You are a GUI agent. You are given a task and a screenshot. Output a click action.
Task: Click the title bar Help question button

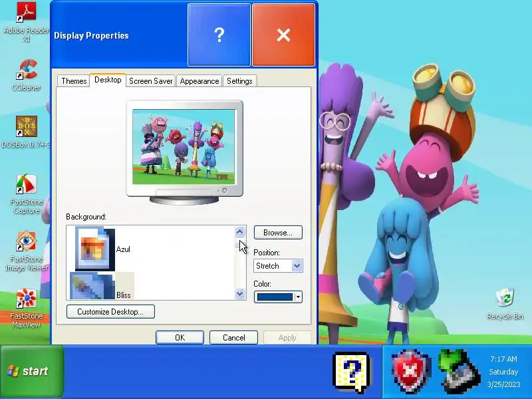pyautogui.click(x=219, y=35)
